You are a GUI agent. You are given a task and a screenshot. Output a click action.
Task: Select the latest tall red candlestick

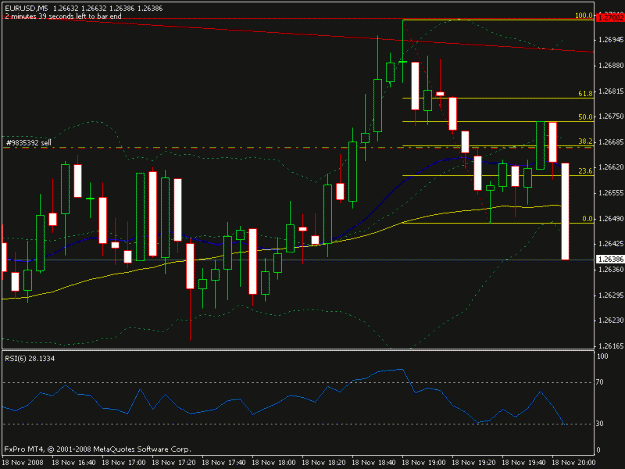coord(565,211)
